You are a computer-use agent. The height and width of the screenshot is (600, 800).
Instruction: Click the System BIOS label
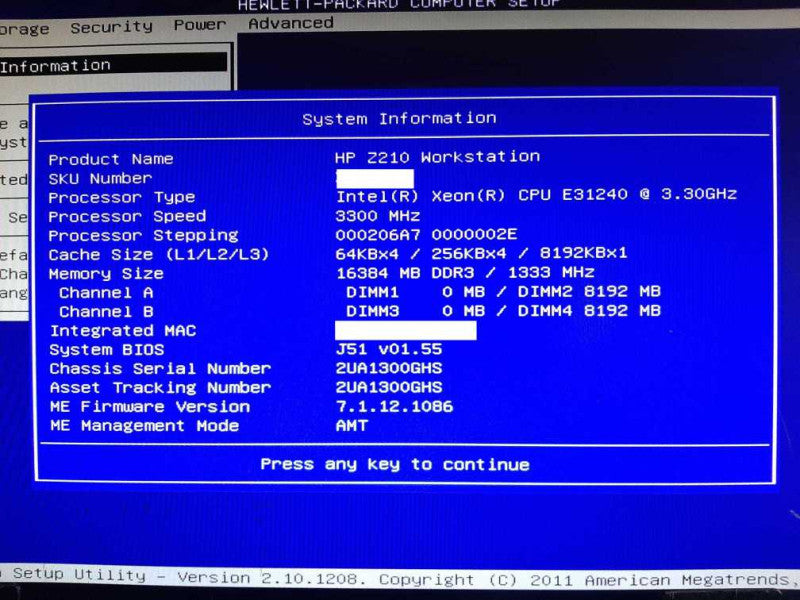click(107, 349)
